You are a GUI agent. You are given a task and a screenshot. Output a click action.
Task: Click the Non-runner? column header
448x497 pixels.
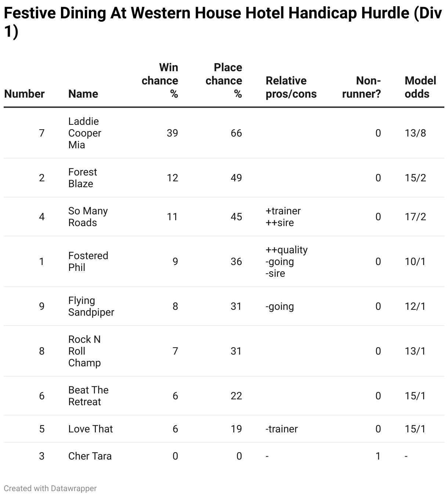pos(361,87)
